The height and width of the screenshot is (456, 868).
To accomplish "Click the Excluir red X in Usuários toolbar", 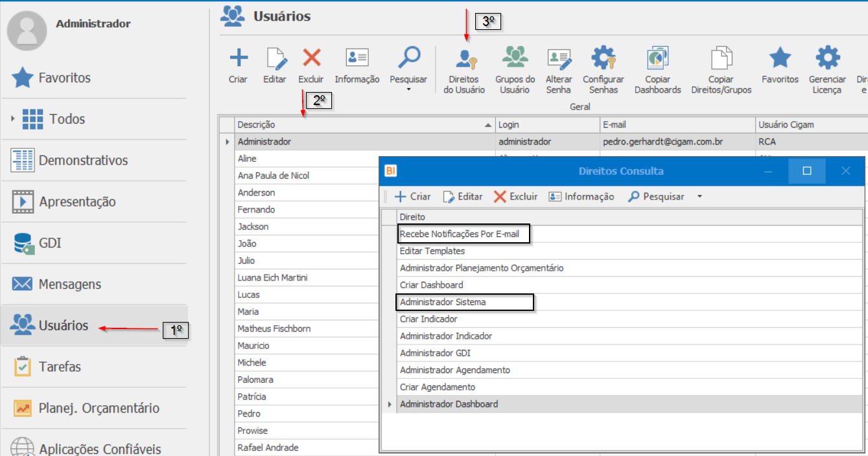I will pos(312,58).
